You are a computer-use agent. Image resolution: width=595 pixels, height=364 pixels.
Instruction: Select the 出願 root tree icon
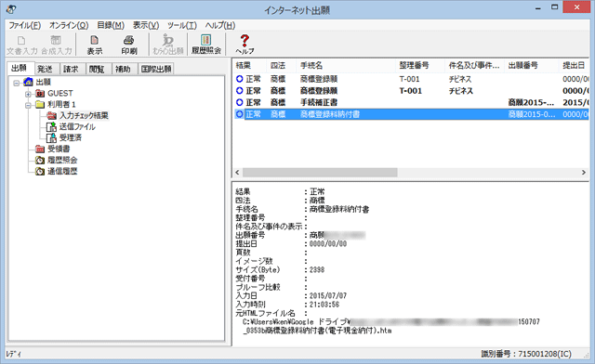[29, 82]
